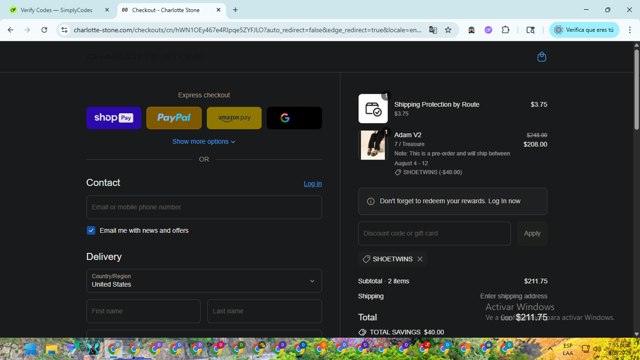This screenshot has width=640, height=360.
Task: Open File Explorer from the taskbar
Action: click(x=51, y=349)
